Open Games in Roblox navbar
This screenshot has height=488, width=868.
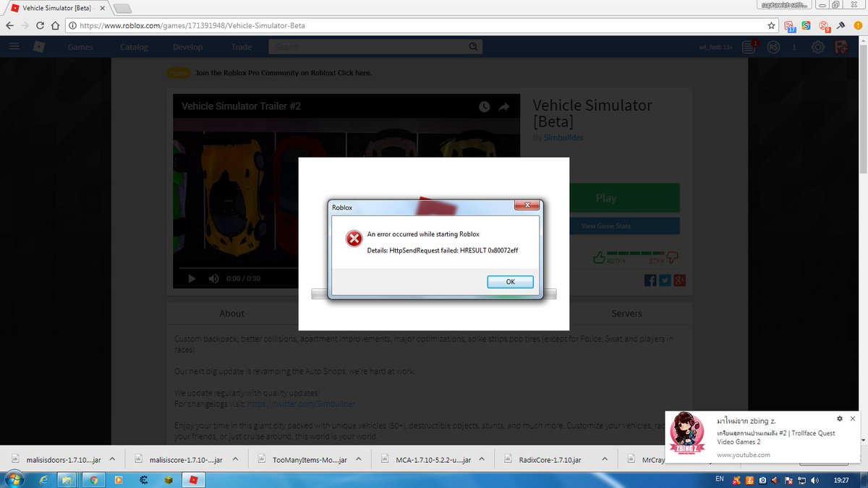(80, 47)
